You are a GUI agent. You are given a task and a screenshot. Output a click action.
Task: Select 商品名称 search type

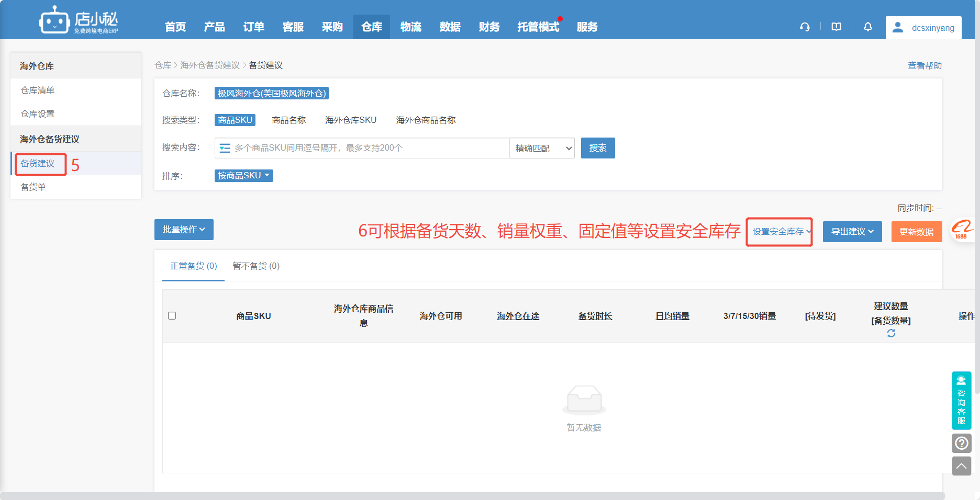pos(288,120)
